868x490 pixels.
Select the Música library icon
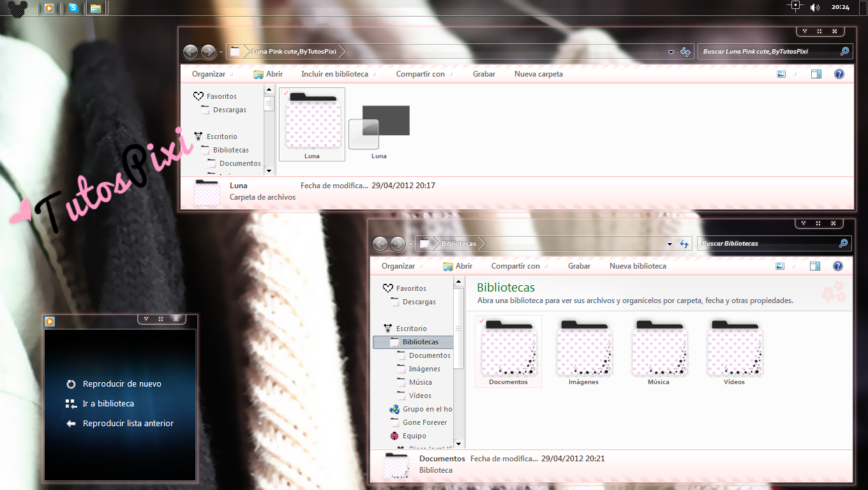(x=659, y=352)
